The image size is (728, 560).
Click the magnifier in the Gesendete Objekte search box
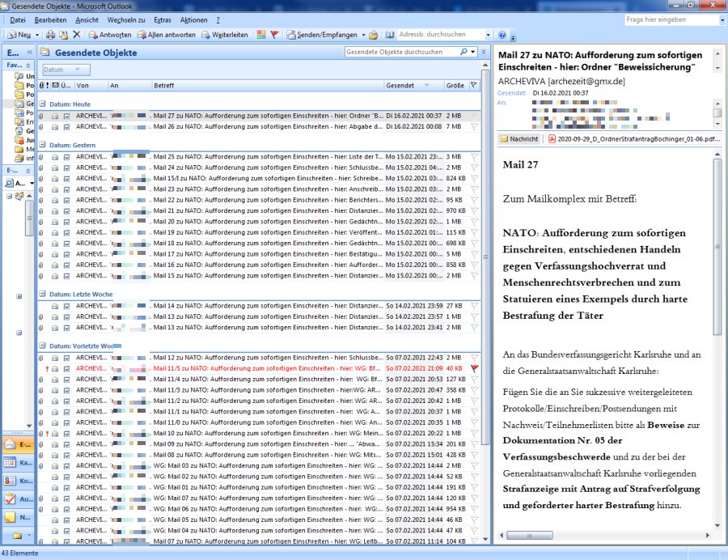coord(463,52)
